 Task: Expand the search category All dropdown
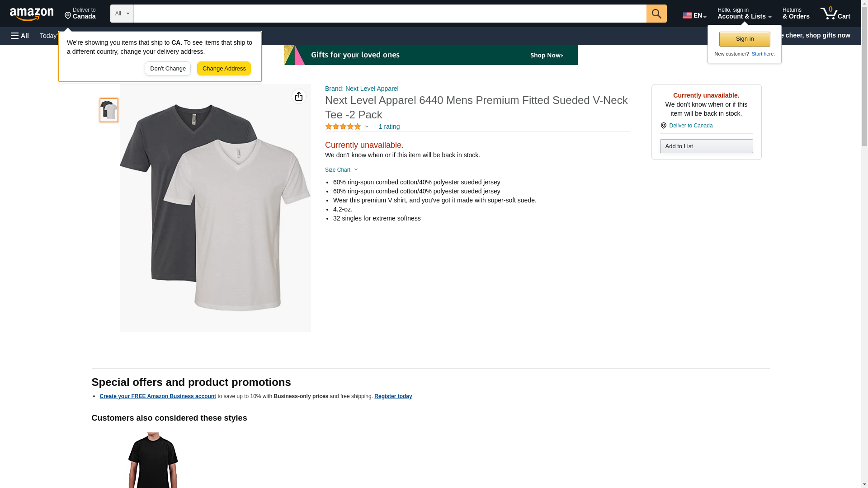click(122, 14)
